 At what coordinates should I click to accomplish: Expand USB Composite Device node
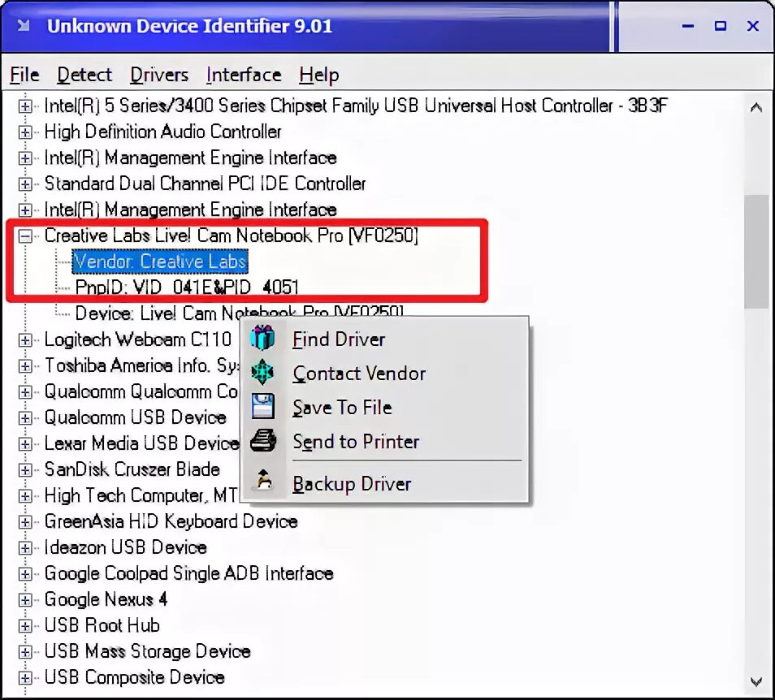coord(25,678)
